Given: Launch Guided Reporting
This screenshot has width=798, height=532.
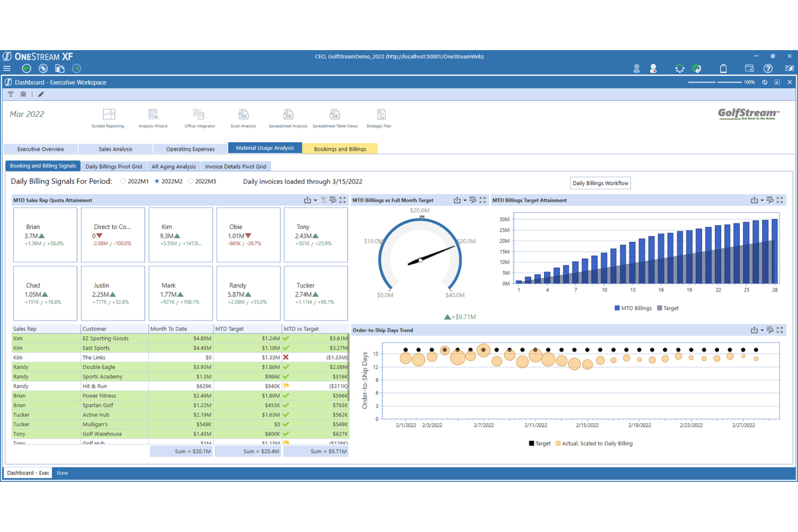Looking at the screenshot, I should click(x=108, y=119).
